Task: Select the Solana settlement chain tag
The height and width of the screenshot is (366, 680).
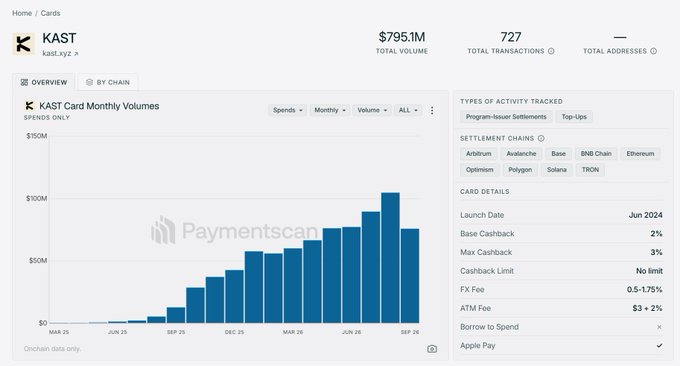Action: point(556,170)
